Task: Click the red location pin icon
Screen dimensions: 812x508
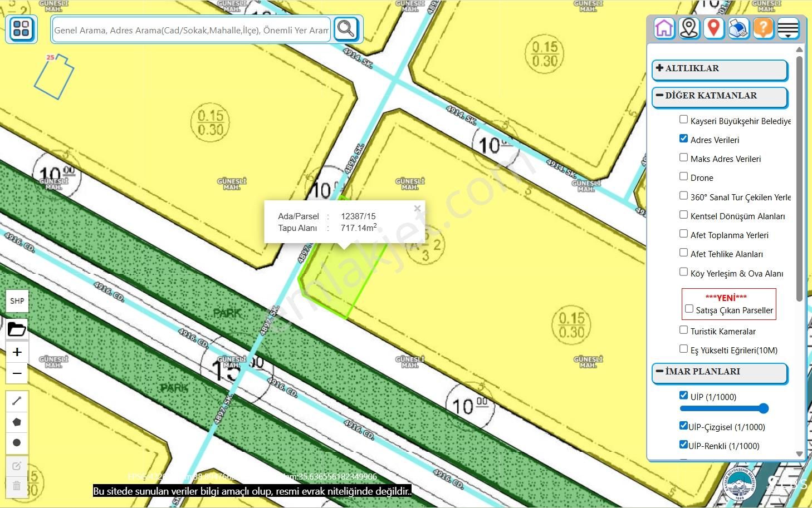Action: 713,28
